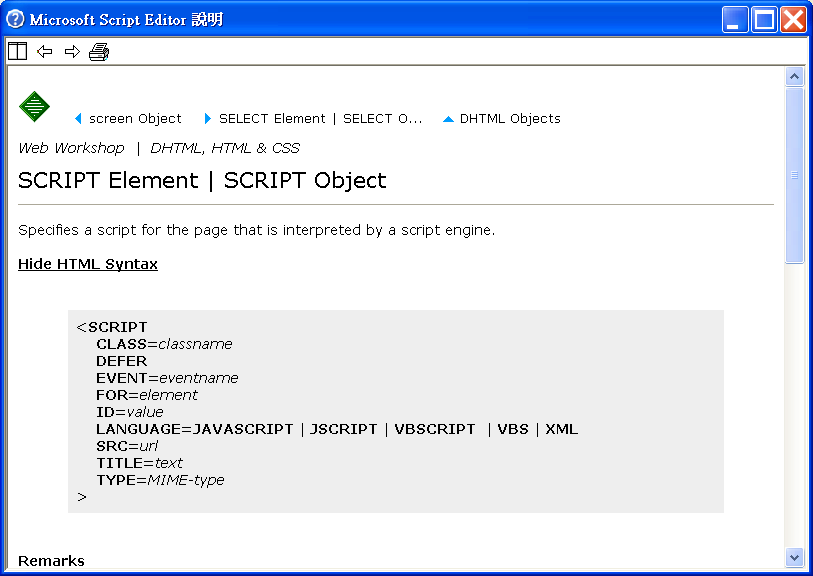Open the DHTML, HTML & CSS link

click(225, 148)
